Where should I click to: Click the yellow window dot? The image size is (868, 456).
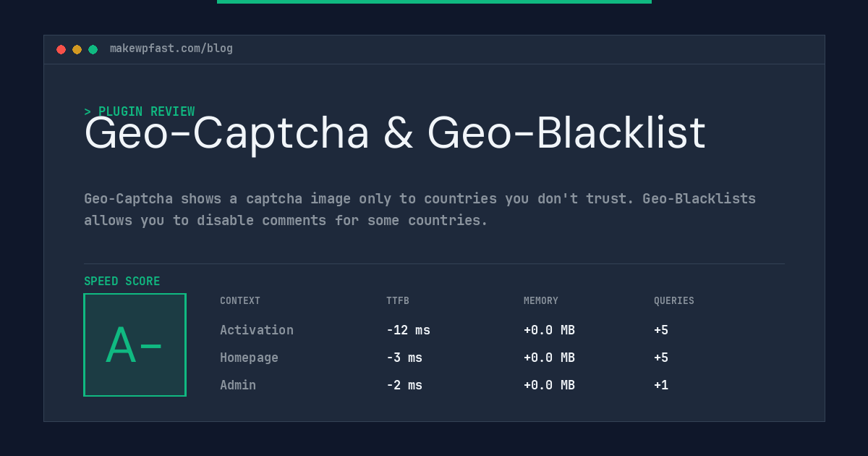[77, 49]
